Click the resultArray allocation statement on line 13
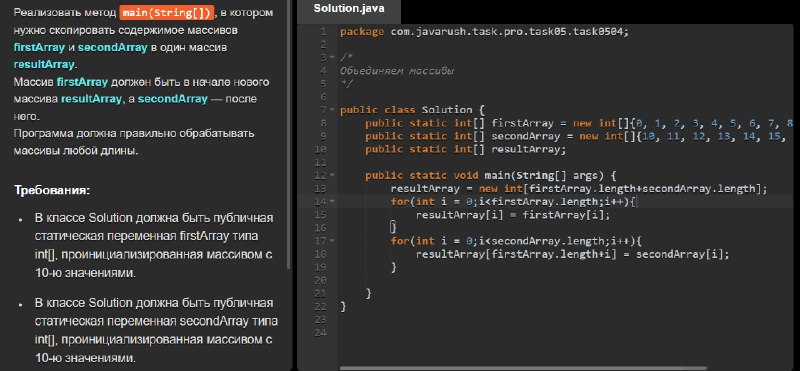The width and height of the screenshot is (800, 371). point(579,188)
